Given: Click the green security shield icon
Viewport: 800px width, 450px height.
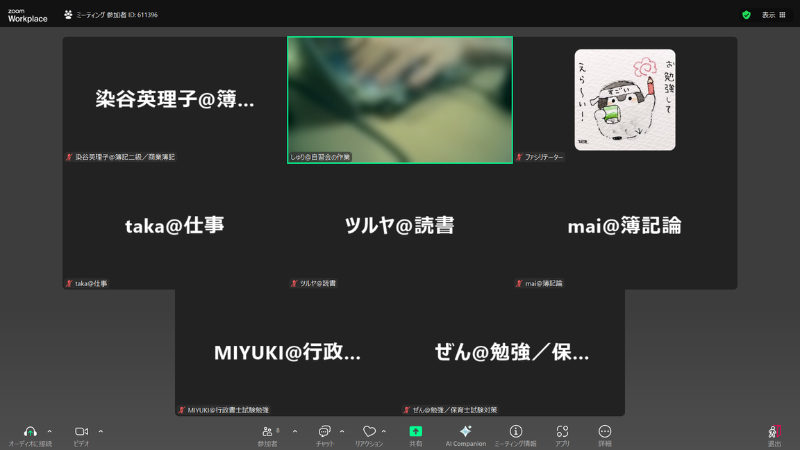Looking at the screenshot, I should pyautogui.click(x=746, y=15).
